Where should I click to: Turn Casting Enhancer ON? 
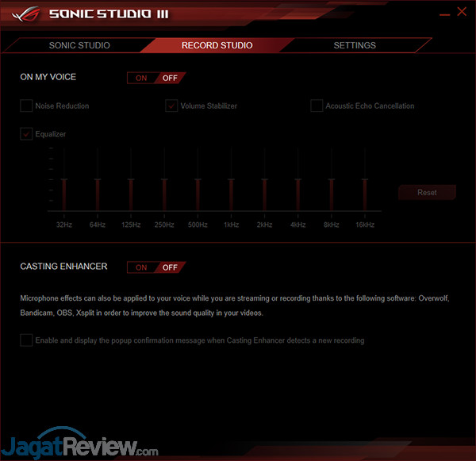tap(141, 267)
